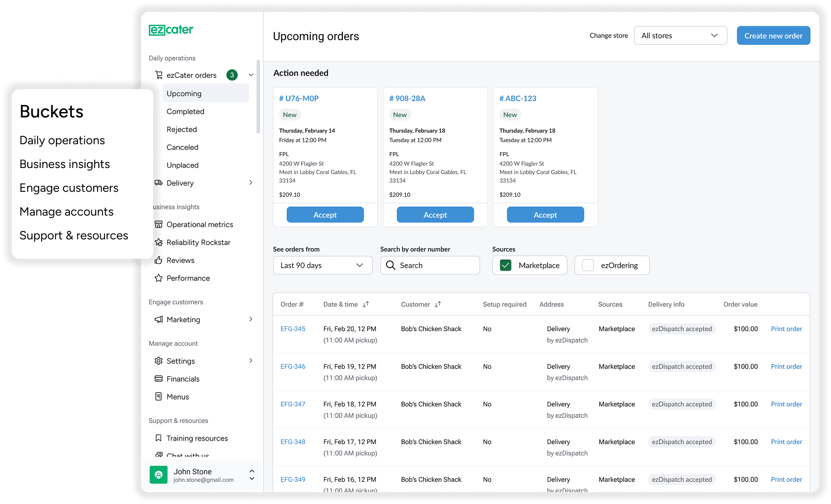Viewport: 831px width, 504px height.
Task: Click Create new order button
Action: point(773,36)
